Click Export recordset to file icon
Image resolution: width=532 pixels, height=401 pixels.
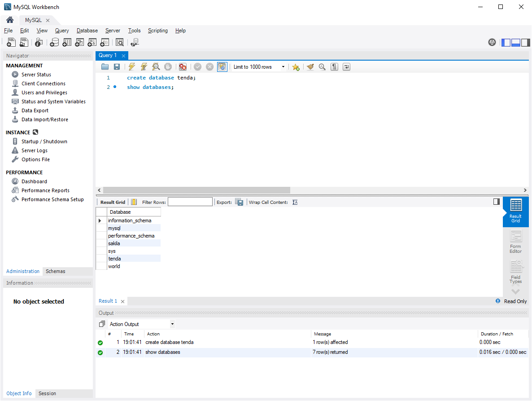click(x=239, y=202)
